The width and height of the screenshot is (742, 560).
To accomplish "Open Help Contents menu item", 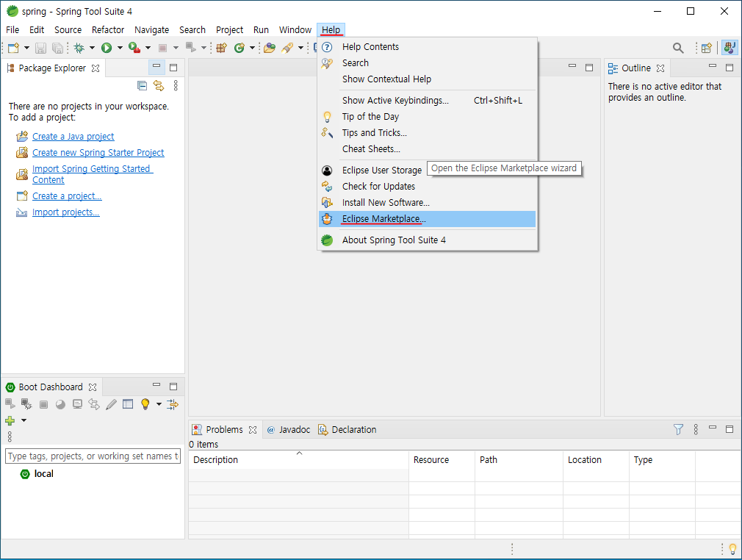I will tap(428, 47).
